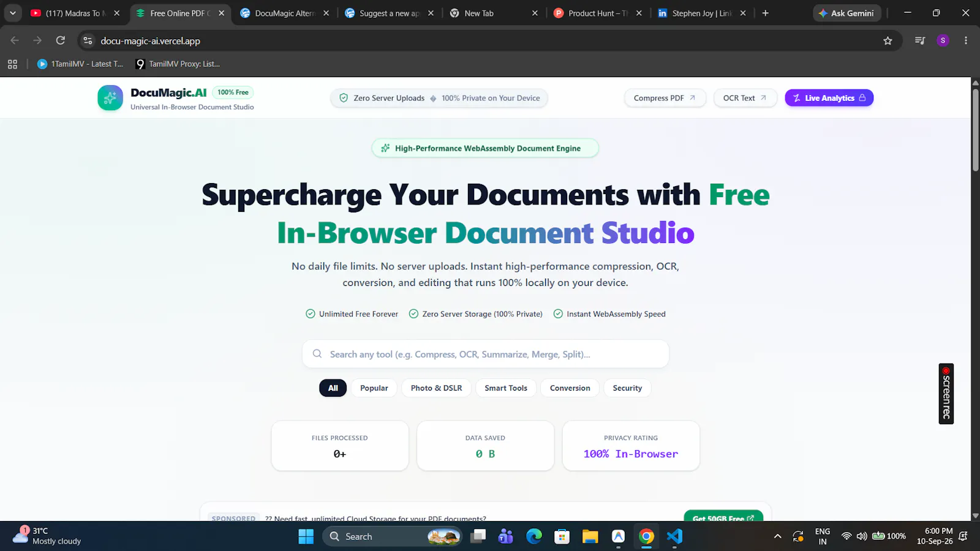Open Task View from the taskbar

478,536
